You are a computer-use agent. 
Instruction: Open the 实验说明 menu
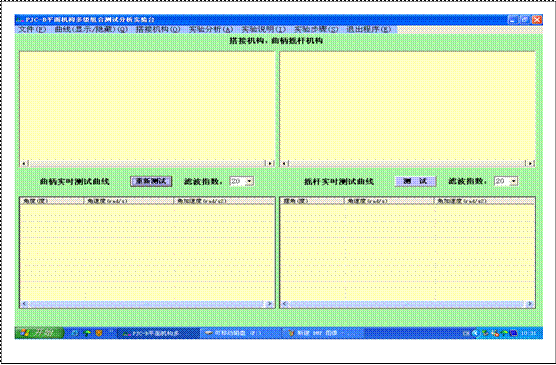pyautogui.click(x=263, y=29)
